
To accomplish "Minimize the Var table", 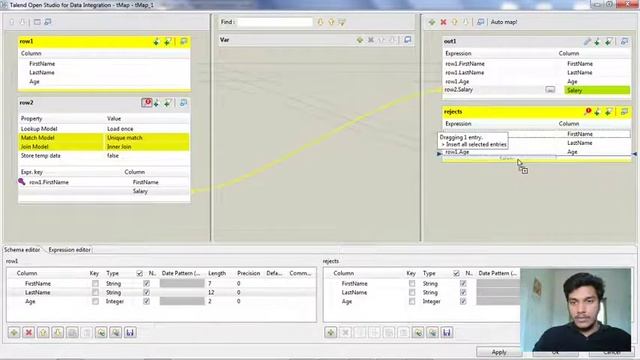I will [407, 40].
